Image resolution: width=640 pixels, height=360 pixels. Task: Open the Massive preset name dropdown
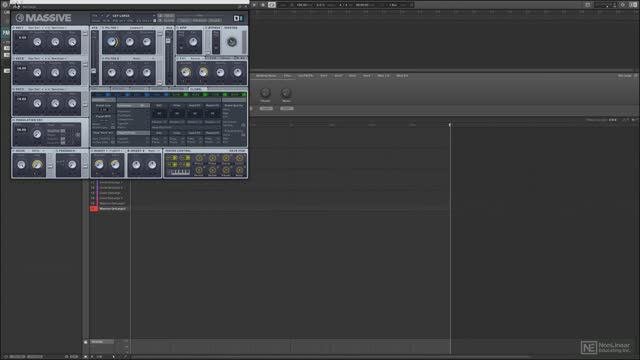133,16
